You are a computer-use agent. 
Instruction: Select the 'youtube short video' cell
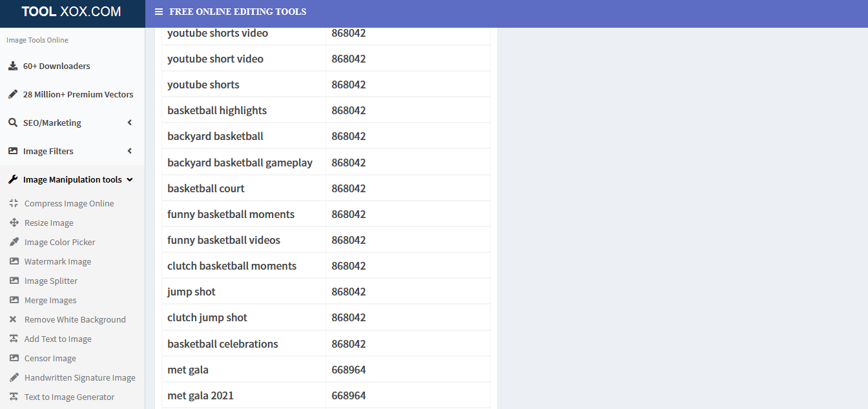(244, 59)
